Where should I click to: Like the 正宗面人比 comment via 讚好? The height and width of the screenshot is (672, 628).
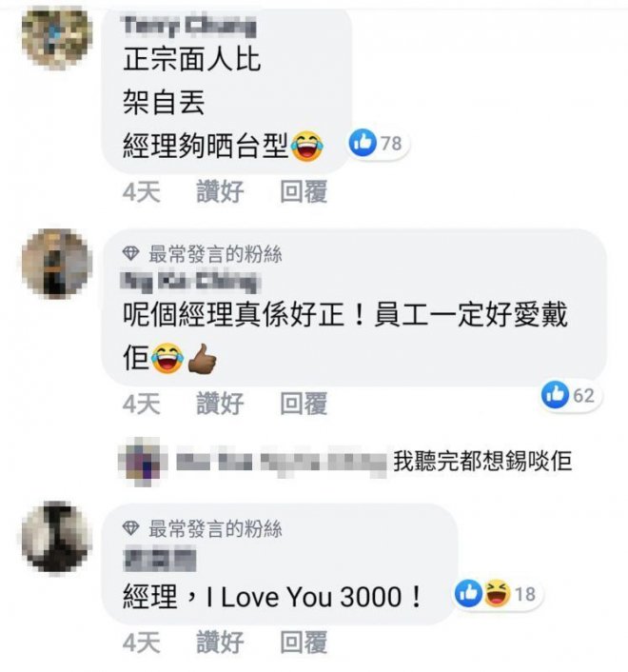point(220,191)
